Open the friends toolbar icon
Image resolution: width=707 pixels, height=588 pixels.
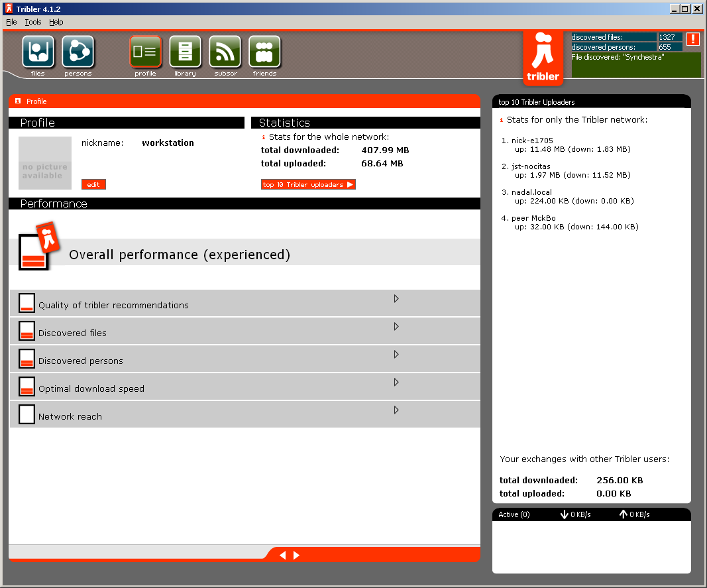pyautogui.click(x=264, y=52)
